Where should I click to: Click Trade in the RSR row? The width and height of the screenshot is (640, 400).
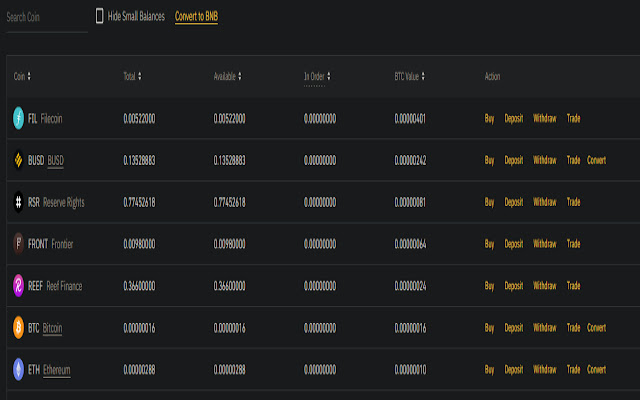pos(573,202)
